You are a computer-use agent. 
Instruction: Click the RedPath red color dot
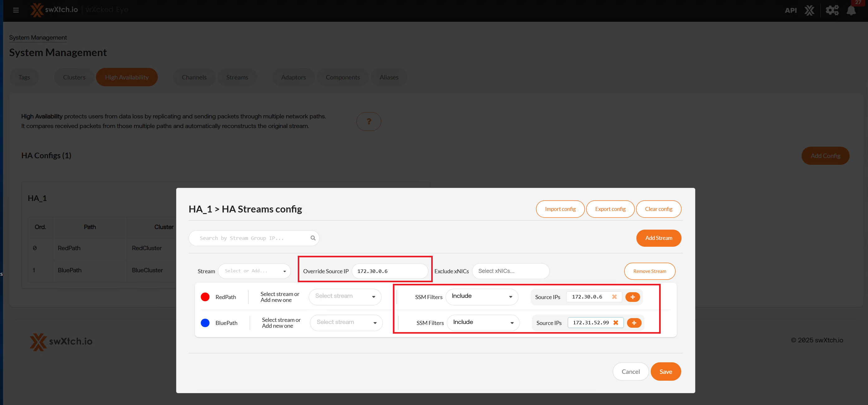[205, 297]
